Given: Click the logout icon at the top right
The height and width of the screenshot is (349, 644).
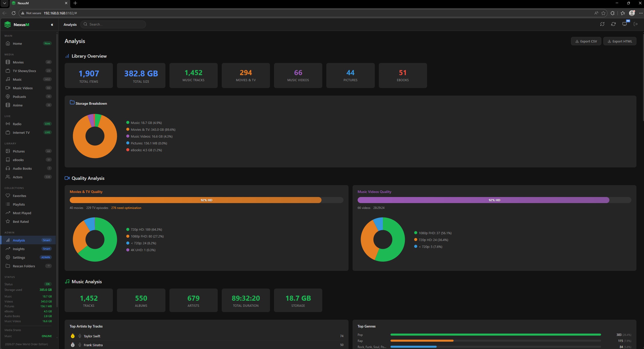Looking at the screenshot, I should coord(636,24).
